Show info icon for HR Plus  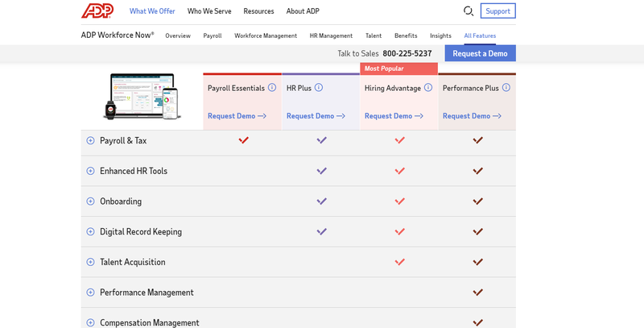click(319, 87)
